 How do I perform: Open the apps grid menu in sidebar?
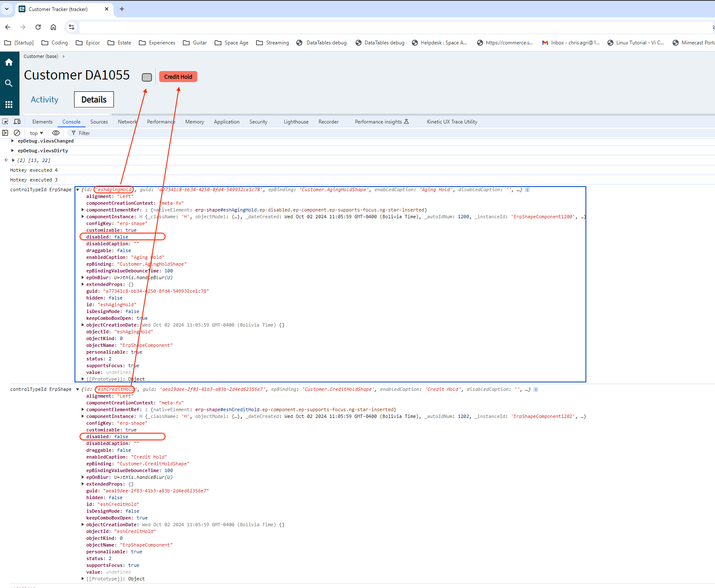(9, 104)
